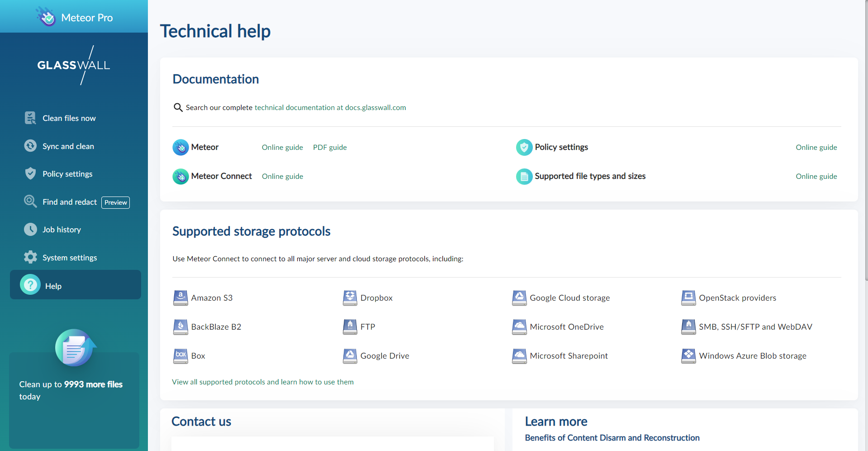Click the Glasswall logo
868x451 pixels.
click(74, 65)
